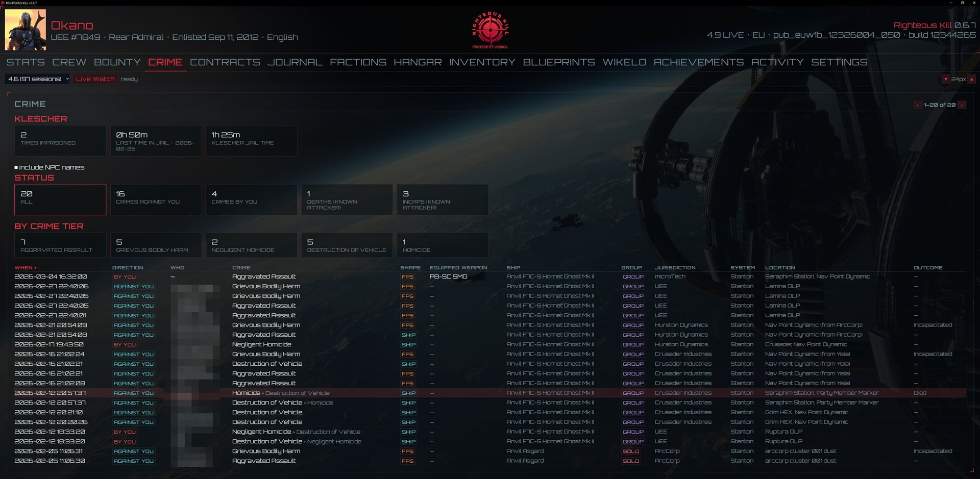Decrease font size with the down arrow

tap(946, 79)
